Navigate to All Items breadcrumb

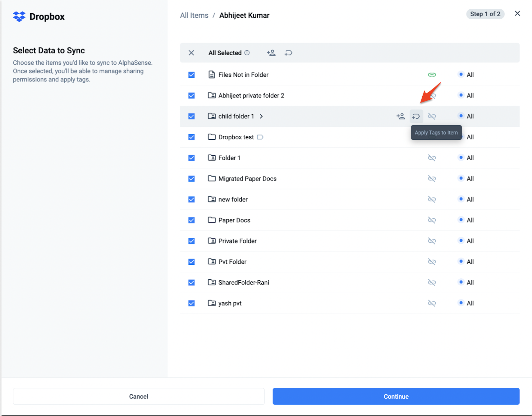tap(194, 15)
